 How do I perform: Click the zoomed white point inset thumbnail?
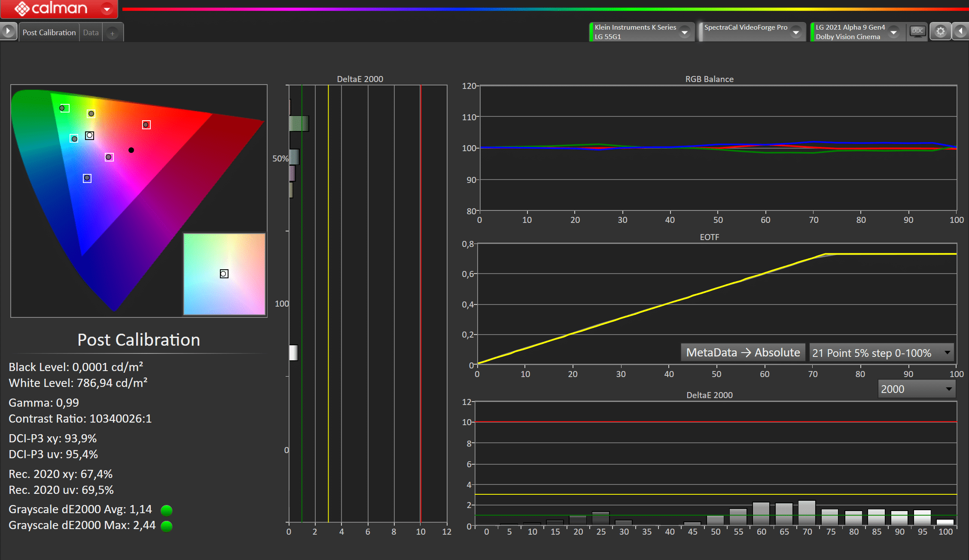coord(224,274)
